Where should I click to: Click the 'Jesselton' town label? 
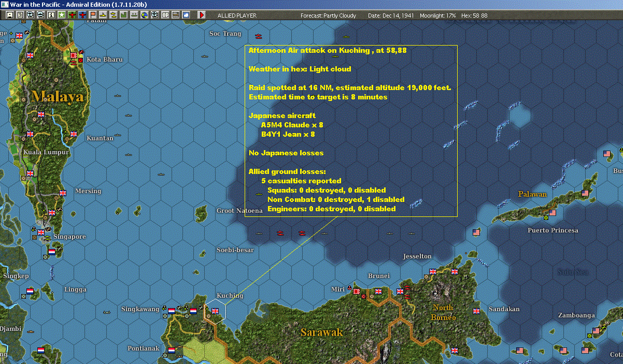click(417, 256)
